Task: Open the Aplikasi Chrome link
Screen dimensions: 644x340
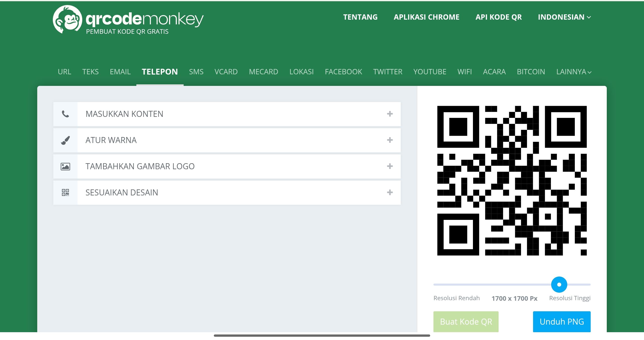Action: pyautogui.click(x=426, y=17)
